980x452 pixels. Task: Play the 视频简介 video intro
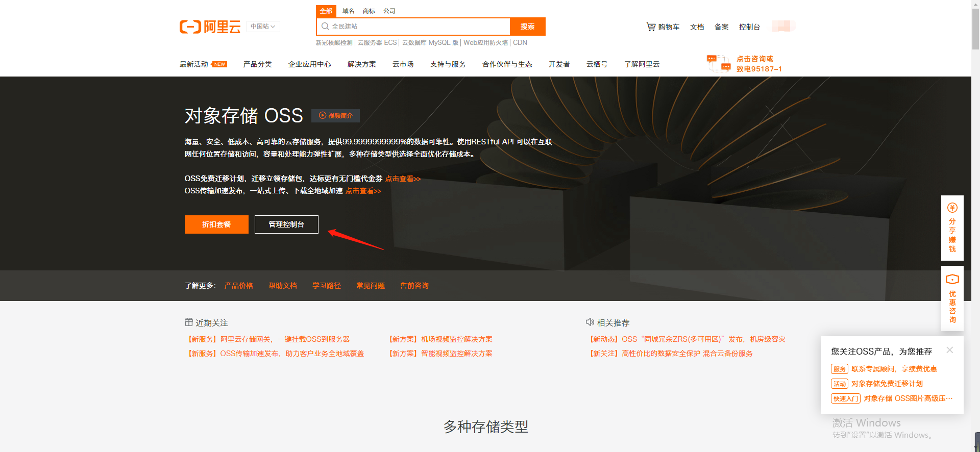click(336, 116)
